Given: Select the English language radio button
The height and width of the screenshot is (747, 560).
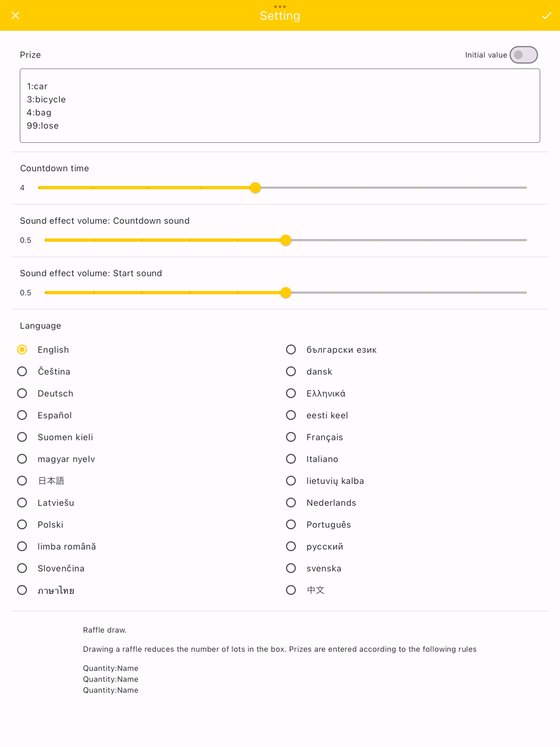Looking at the screenshot, I should (22, 349).
